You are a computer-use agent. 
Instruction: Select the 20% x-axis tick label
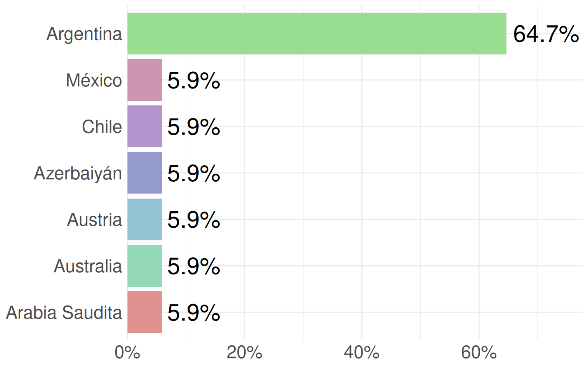coord(244,353)
